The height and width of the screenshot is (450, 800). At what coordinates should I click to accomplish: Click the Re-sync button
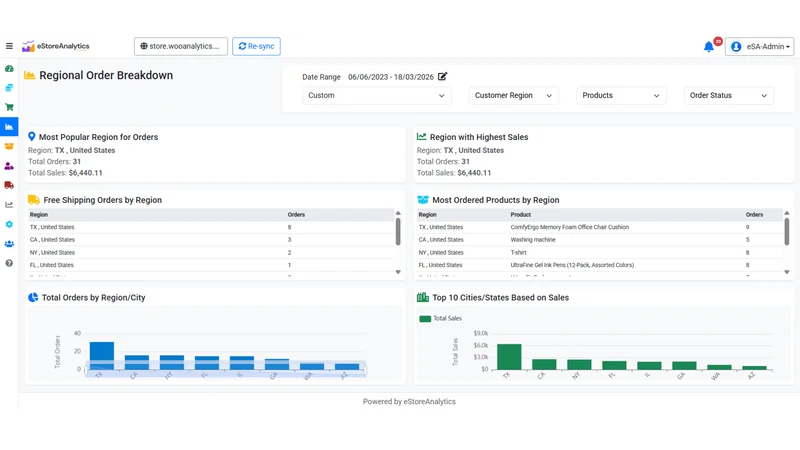coord(256,46)
